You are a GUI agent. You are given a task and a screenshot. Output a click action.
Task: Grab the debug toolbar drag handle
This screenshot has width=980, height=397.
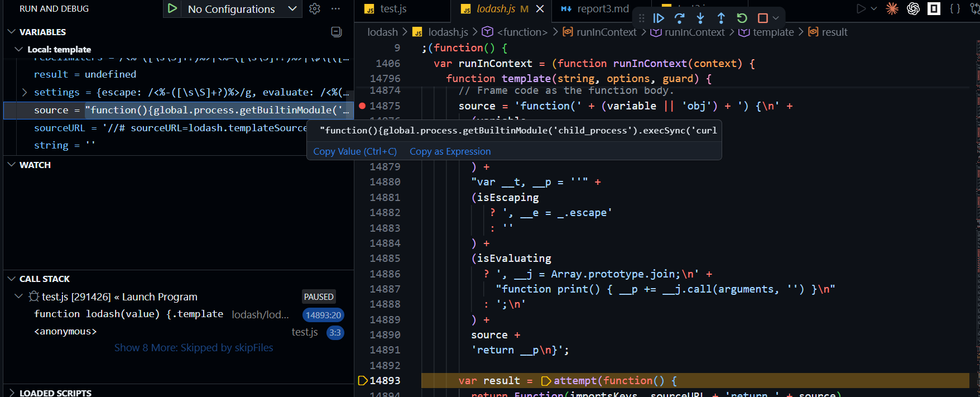[x=641, y=18]
